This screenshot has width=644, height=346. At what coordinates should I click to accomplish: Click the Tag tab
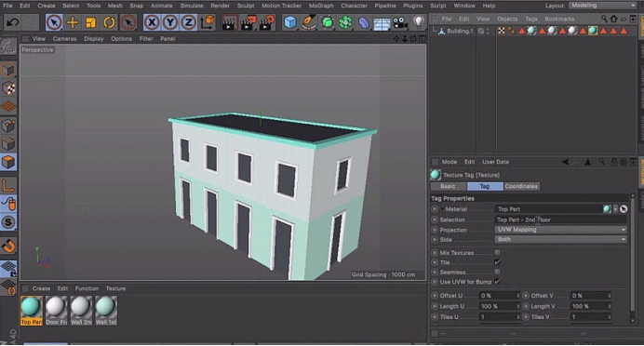click(x=485, y=186)
